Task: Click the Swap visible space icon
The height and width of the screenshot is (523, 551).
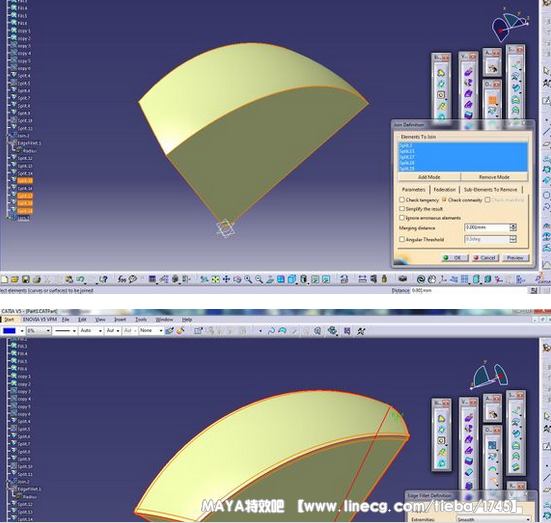Action: pyautogui.click(x=326, y=279)
